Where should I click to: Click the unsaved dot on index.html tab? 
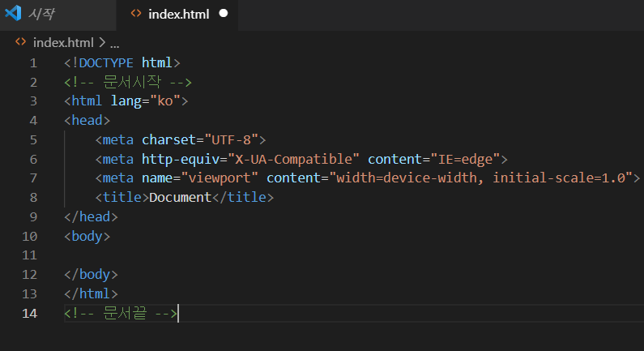(x=224, y=14)
